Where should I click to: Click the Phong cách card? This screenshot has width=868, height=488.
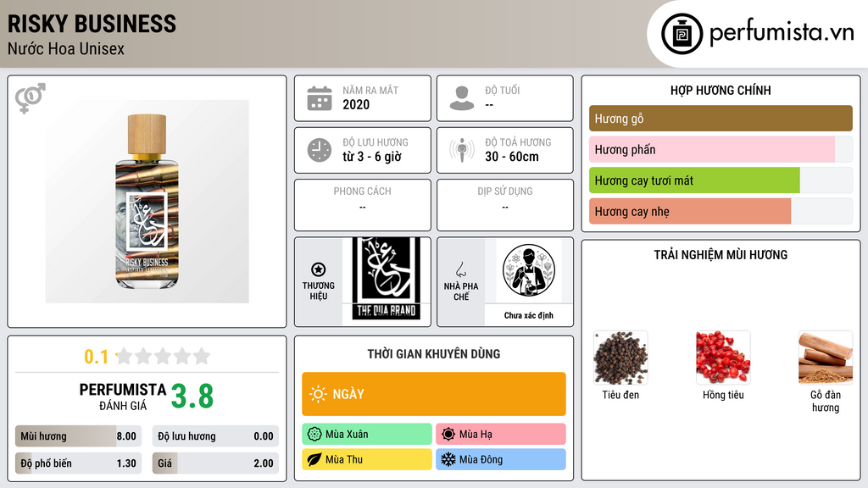click(x=363, y=205)
